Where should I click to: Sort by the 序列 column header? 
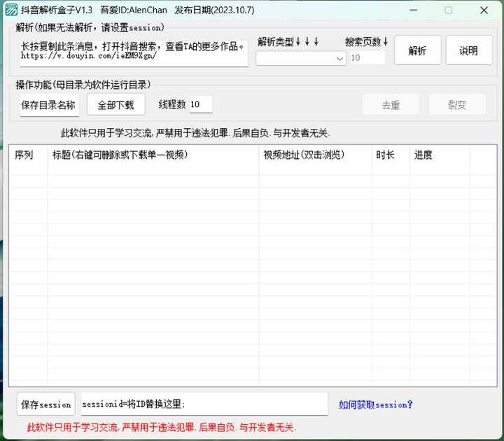coord(28,155)
